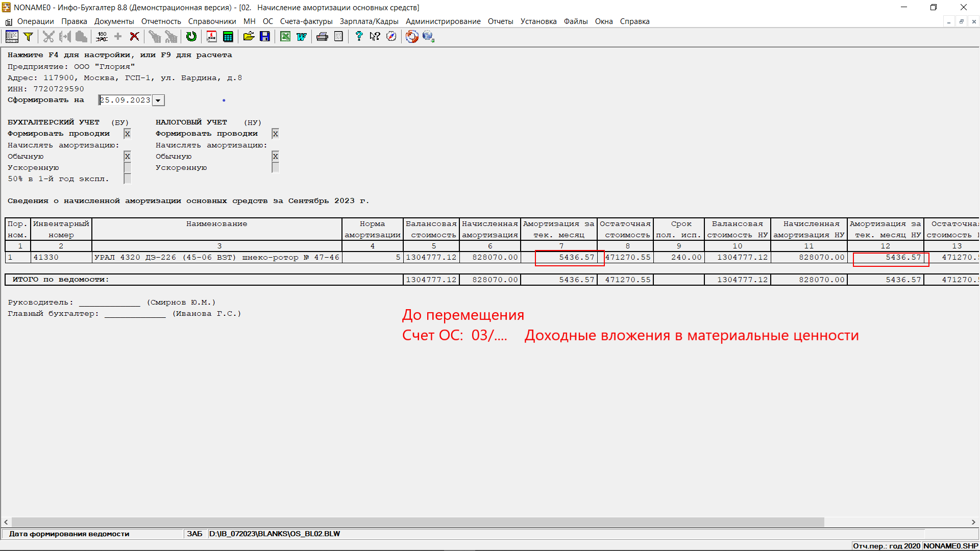Click the greyed paste icon
Screen dimensions: 980x551
click(81, 36)
